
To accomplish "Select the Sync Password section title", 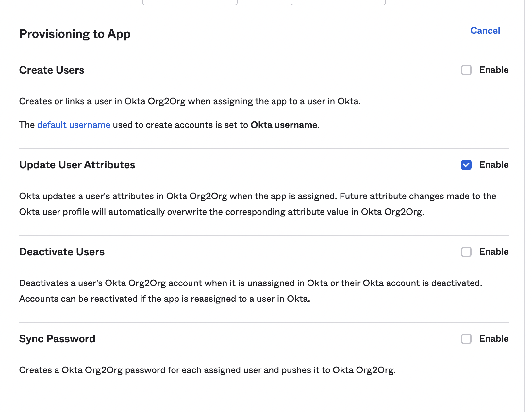I will 57,339.
